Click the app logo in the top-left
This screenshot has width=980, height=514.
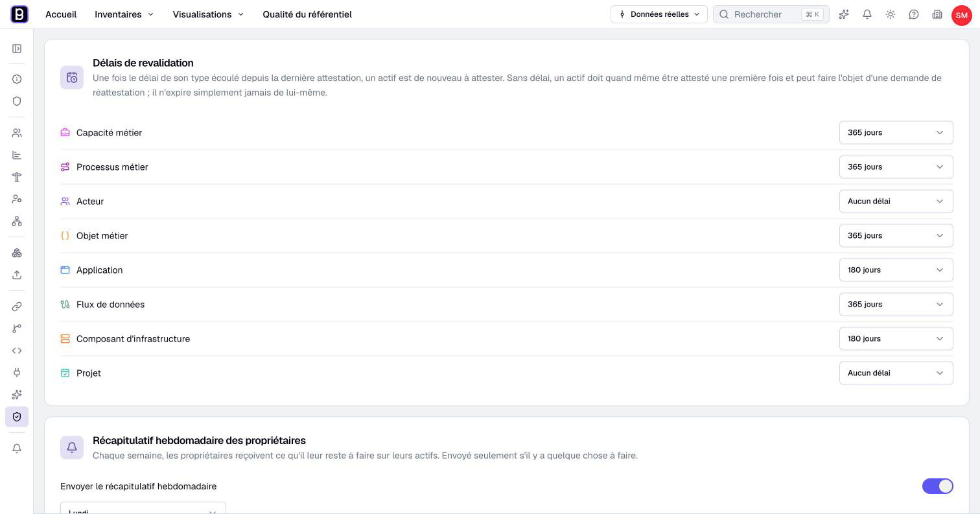pyautogui.click(x=19, y=14)
